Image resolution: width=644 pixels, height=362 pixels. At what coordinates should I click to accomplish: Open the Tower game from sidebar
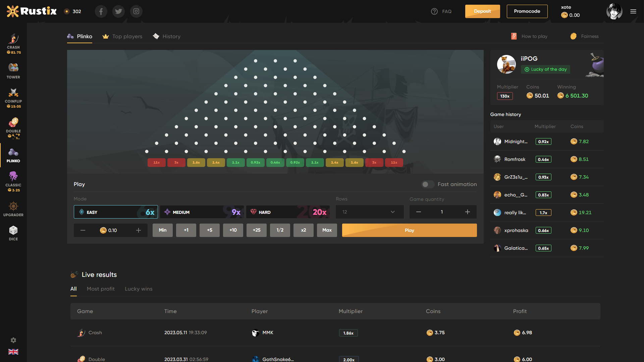pyautogui.click(x=13, y=71)
